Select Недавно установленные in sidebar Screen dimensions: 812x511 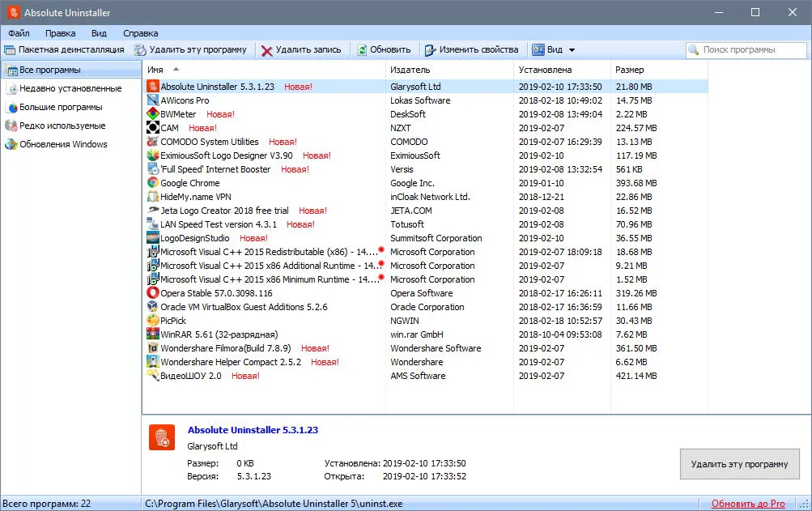pyautogui.click(x=70, y=88)
